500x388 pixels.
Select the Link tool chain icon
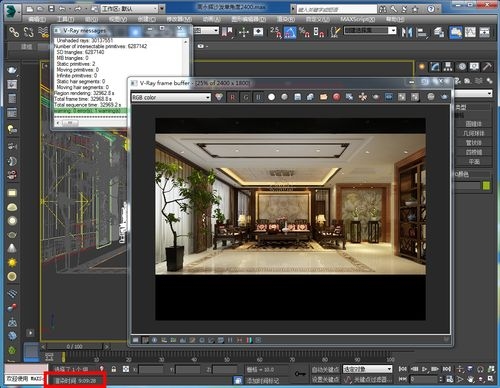(x=14, y=32)
